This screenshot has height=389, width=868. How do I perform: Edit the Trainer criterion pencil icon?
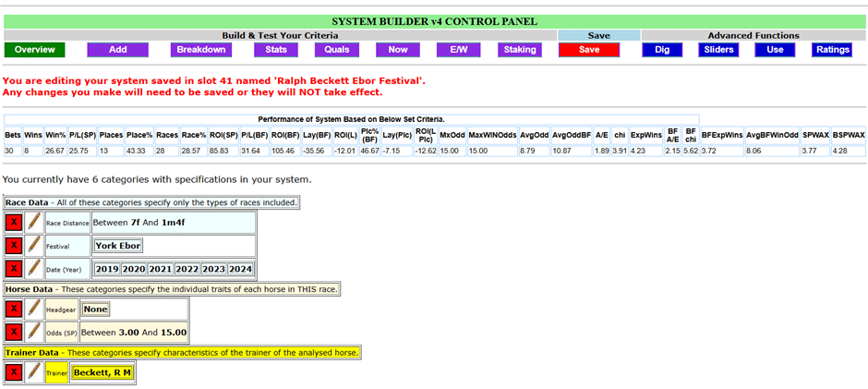[33, 372]
